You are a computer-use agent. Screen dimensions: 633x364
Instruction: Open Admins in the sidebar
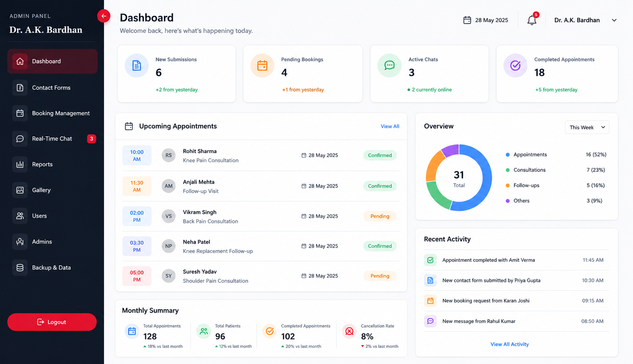click(x=52, y=242)
